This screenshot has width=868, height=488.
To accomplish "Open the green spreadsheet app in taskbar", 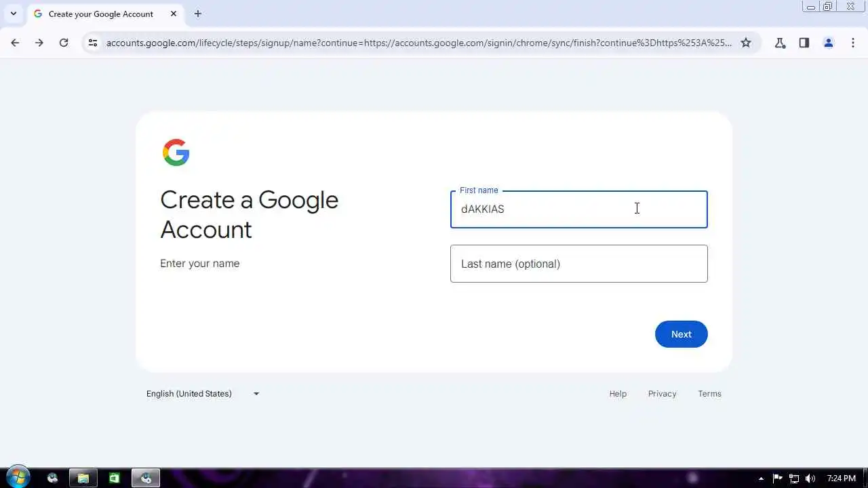I will [115, 478].
